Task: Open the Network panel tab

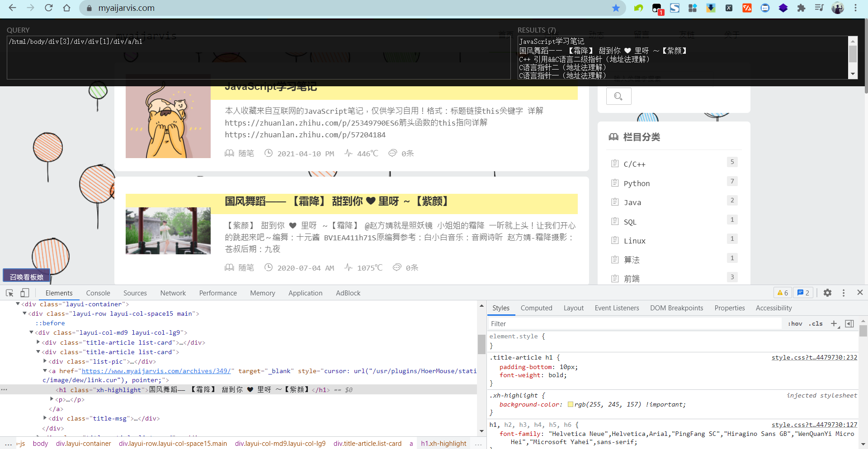Action: click(173, 293)
